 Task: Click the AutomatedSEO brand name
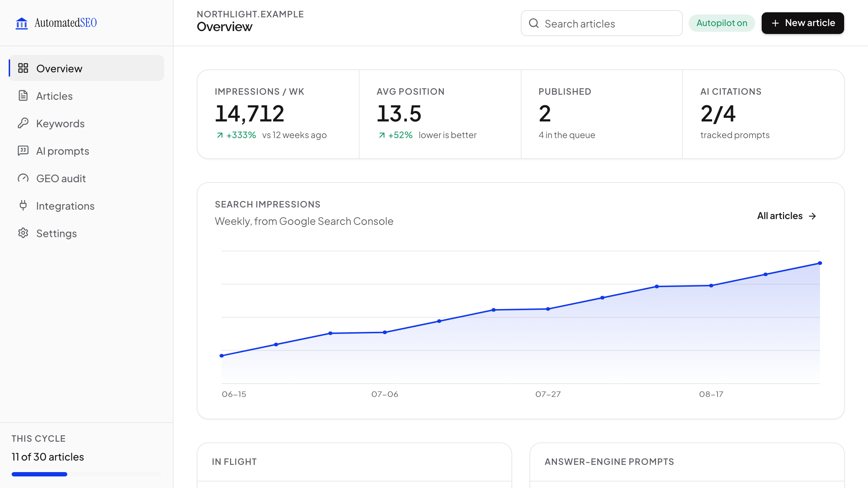tap(65, 23)
